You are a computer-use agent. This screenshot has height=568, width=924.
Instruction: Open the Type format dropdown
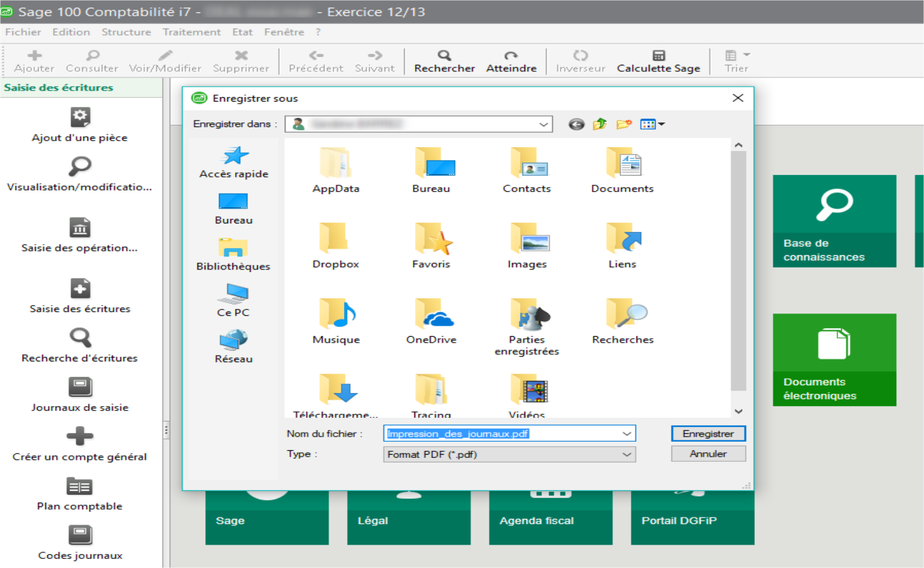[x=626, y=455]
